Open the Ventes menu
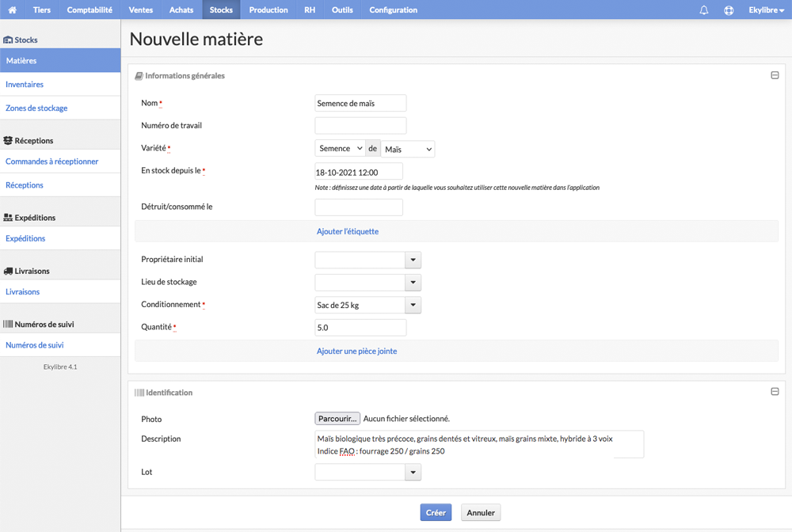Screen dimensions: 792x532 141,9
